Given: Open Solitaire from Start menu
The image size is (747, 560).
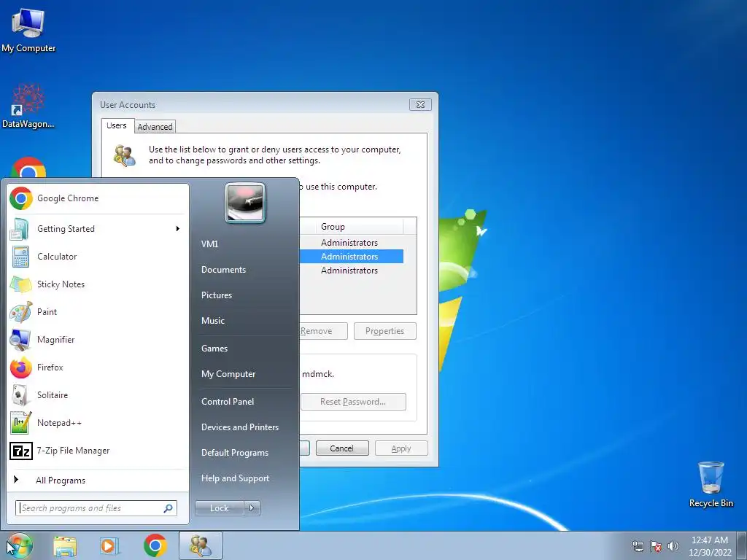Looking at the screenshot, I should (x=98, y=394).
